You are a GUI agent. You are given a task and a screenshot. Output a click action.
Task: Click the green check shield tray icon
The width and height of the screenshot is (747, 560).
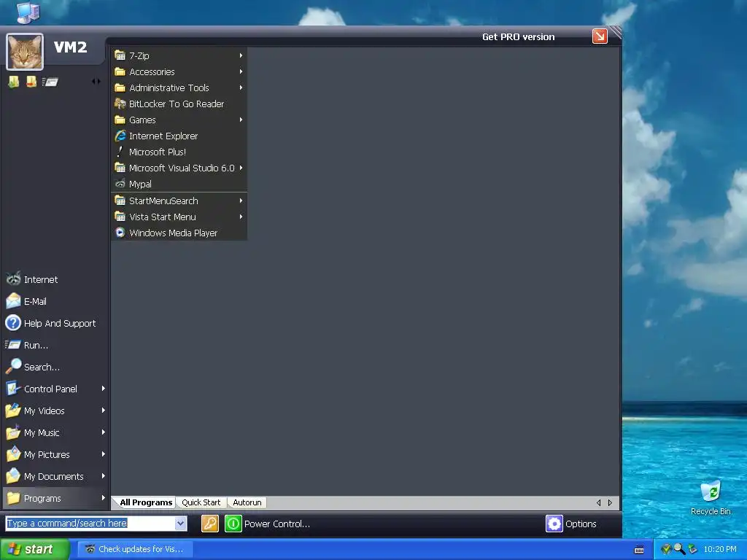point(666,549)
